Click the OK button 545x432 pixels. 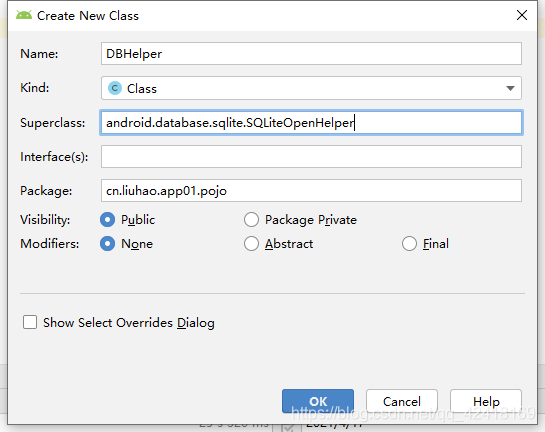tap(318, 401)
